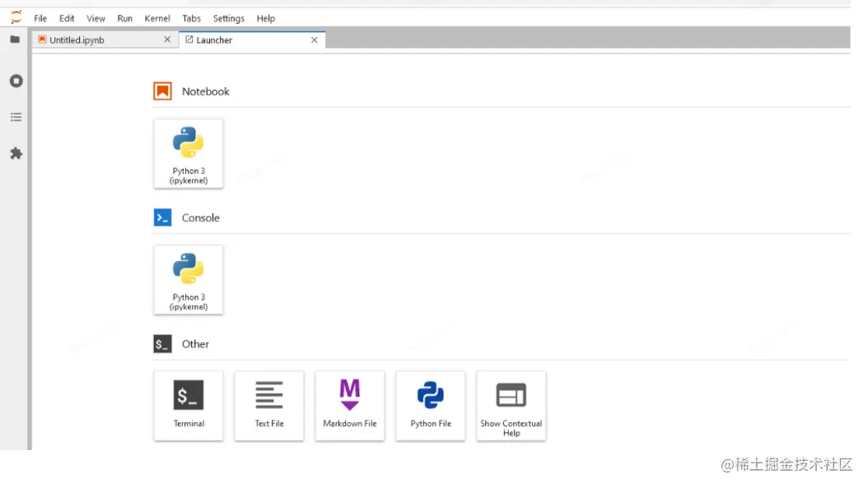Switch to the Untitled.ipynb tab
Viewport: 868px width, 488px height.
105,40
